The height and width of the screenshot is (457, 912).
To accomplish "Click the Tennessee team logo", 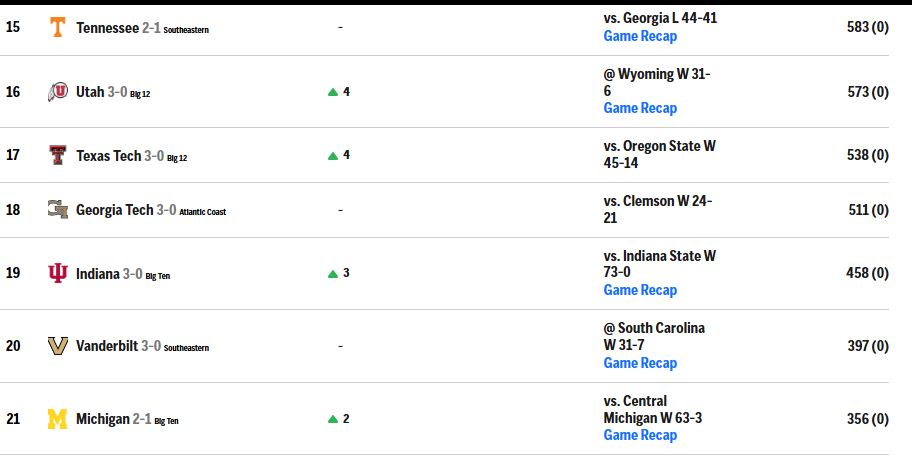I will [57, 27].
